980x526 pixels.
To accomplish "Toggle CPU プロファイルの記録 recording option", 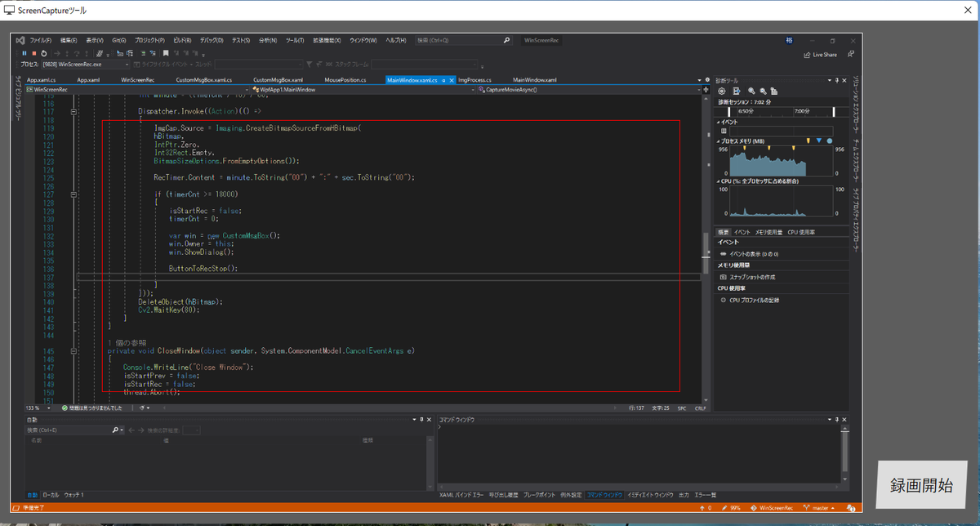I will click(x=753, y=300).
